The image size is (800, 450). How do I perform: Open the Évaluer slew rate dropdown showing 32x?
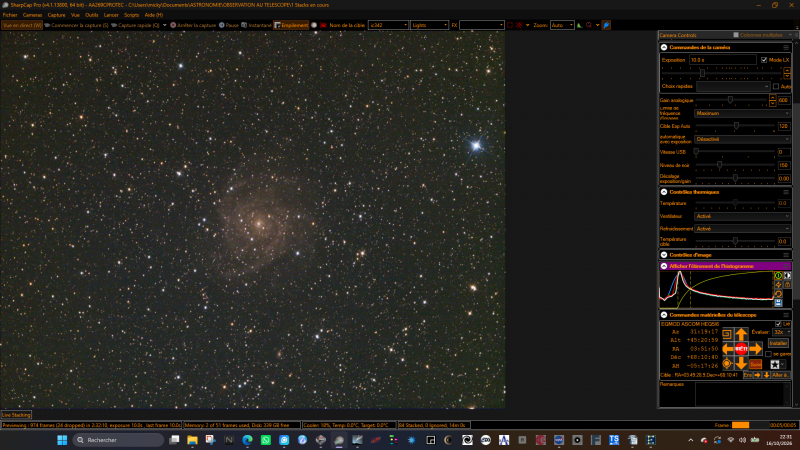coord(781,332)
